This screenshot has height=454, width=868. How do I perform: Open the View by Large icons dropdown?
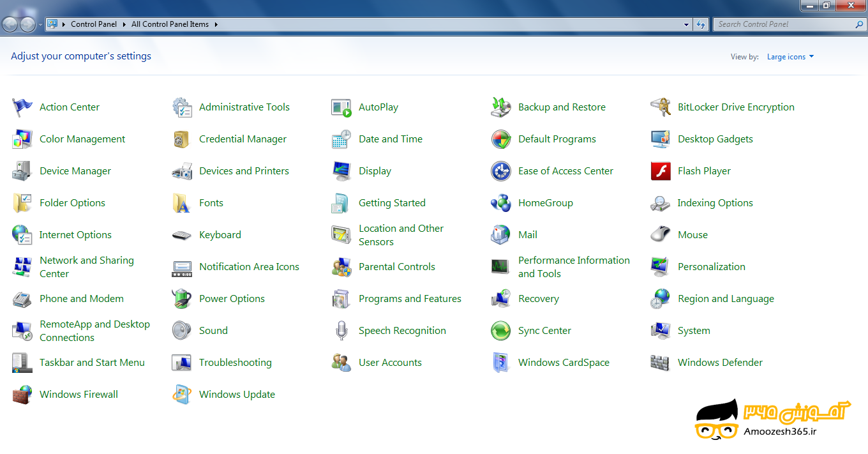click(x=790, y=57)
